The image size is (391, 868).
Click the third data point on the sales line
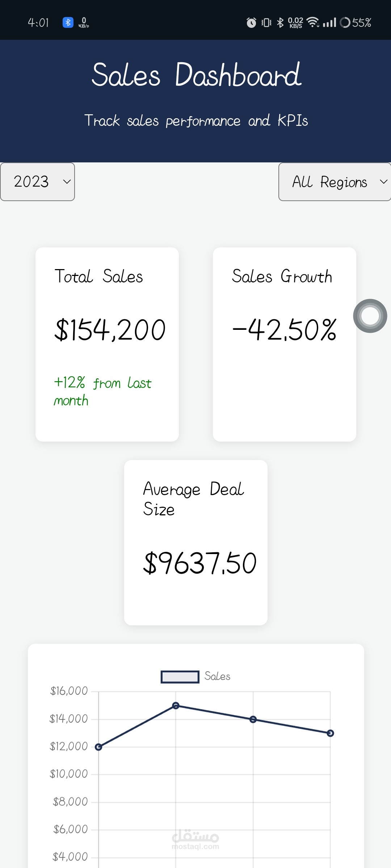coord(253,719)
